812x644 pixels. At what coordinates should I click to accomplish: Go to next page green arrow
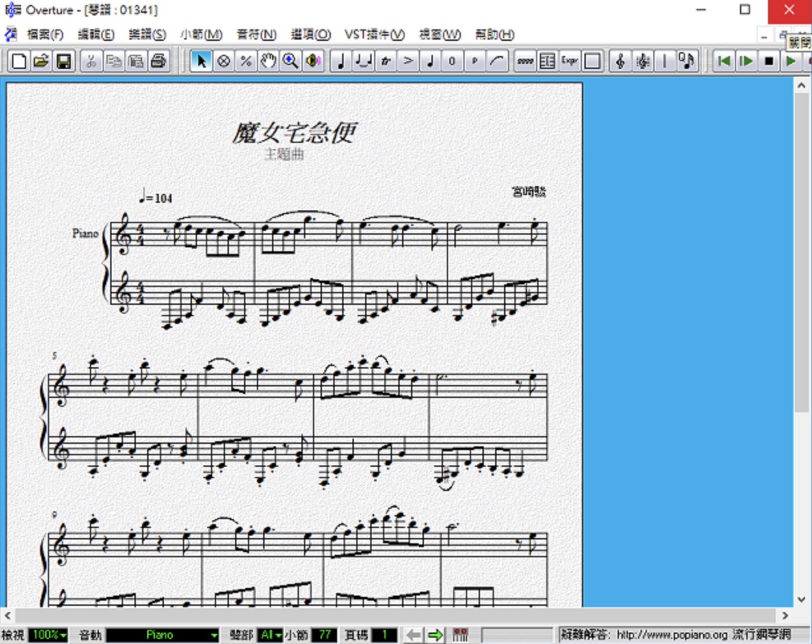(436, 635)
